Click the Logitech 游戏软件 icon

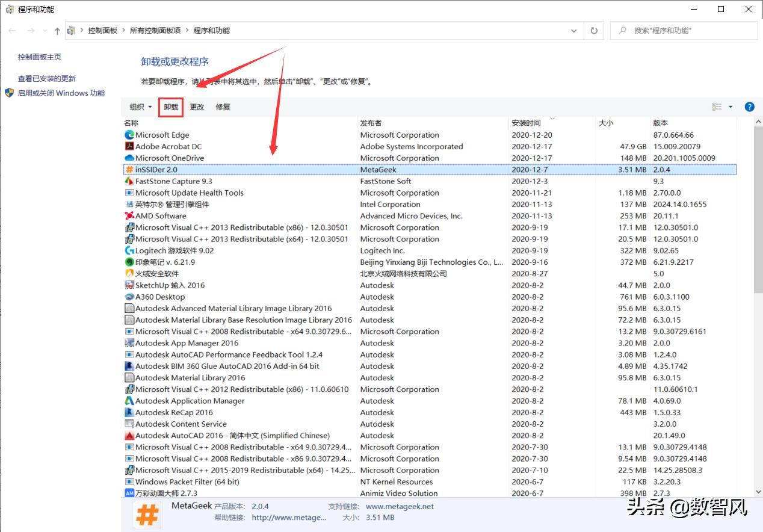coord(129,250)
